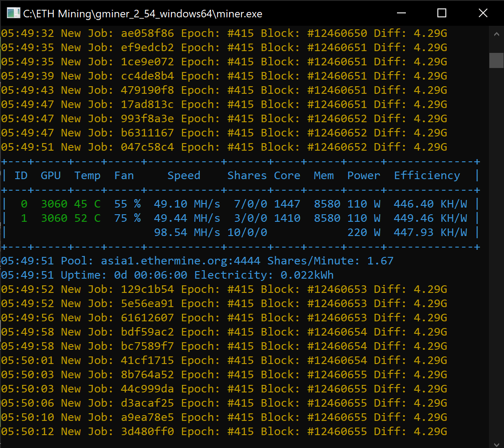Click efficiency value 446.40 KH/W
Screen dimensions: 504x448
[430, 204]
